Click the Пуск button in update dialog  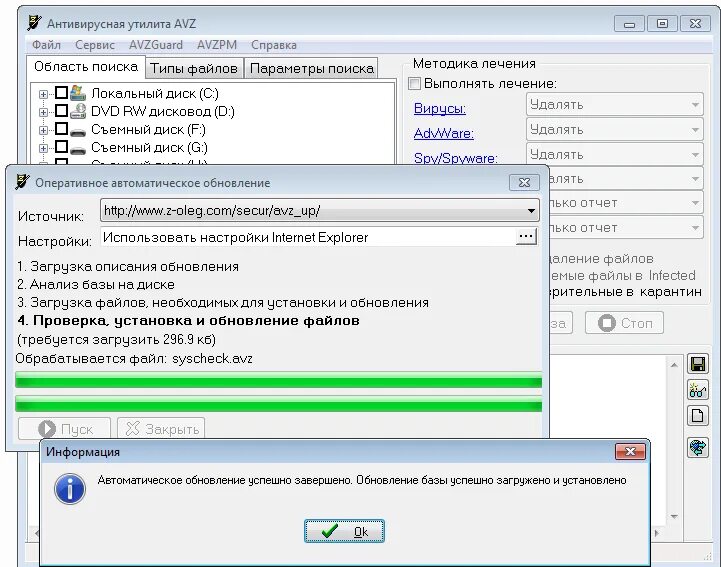coord(64,429)
